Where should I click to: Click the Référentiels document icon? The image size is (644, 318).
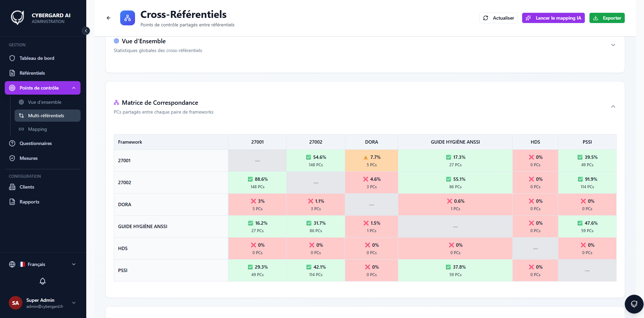(12, 73)
